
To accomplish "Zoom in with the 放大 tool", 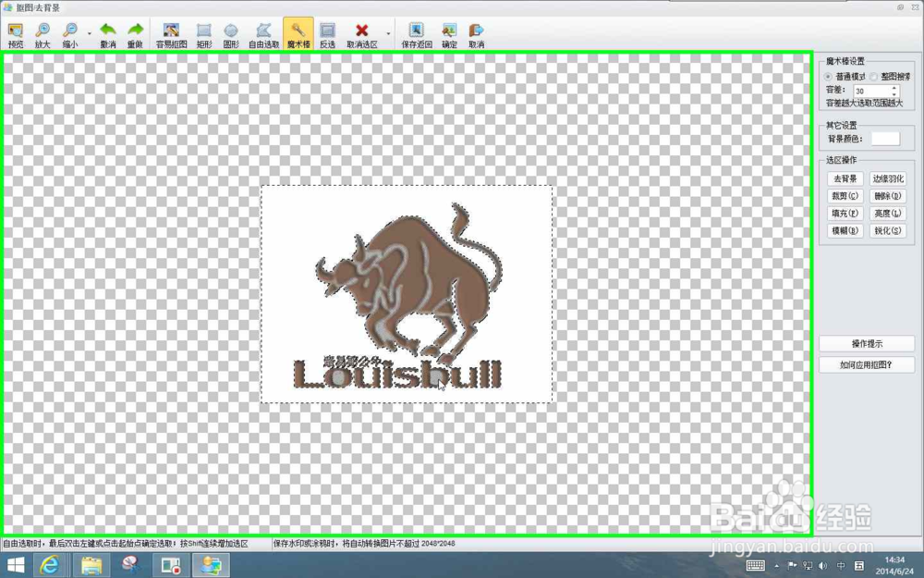I will click(x=43, y=35).
